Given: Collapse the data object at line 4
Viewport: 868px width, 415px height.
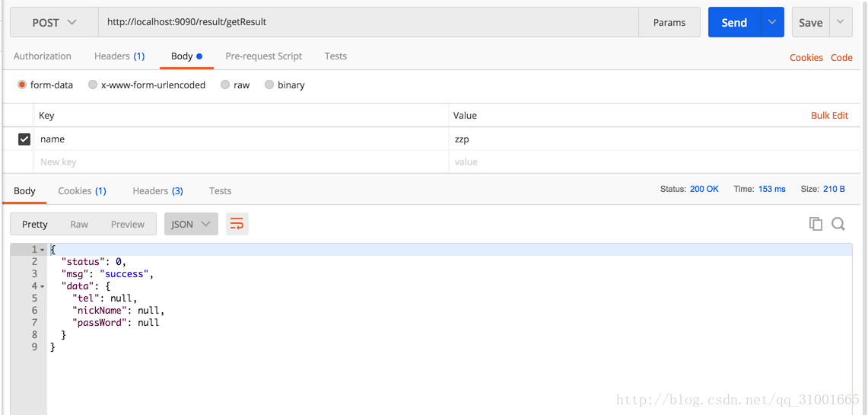Looking at the screenshot, I should click(x=42, y=286).
